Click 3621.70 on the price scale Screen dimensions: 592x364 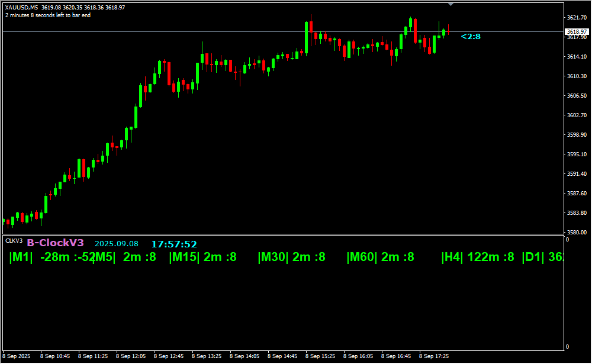(x=577, y=18)
